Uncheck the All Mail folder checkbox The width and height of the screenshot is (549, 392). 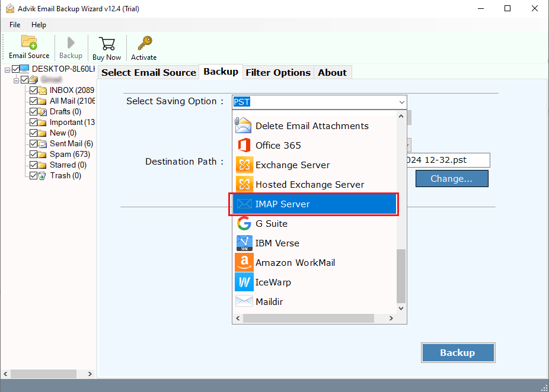pos(34,101)
